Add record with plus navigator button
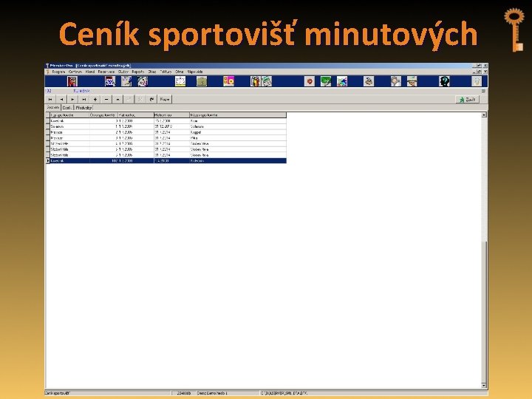Viewport: 532px width, 399px height. tap(95, 100)
